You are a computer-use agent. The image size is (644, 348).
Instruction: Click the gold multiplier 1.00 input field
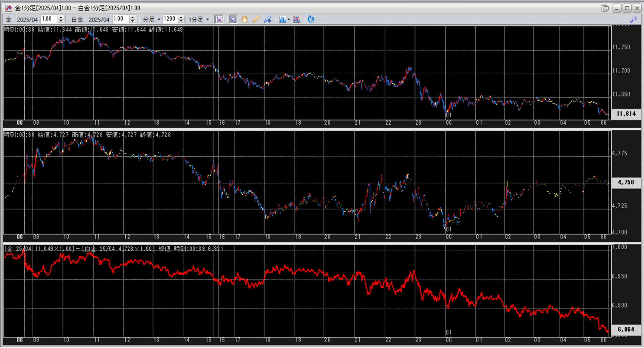tap(49, 19)
